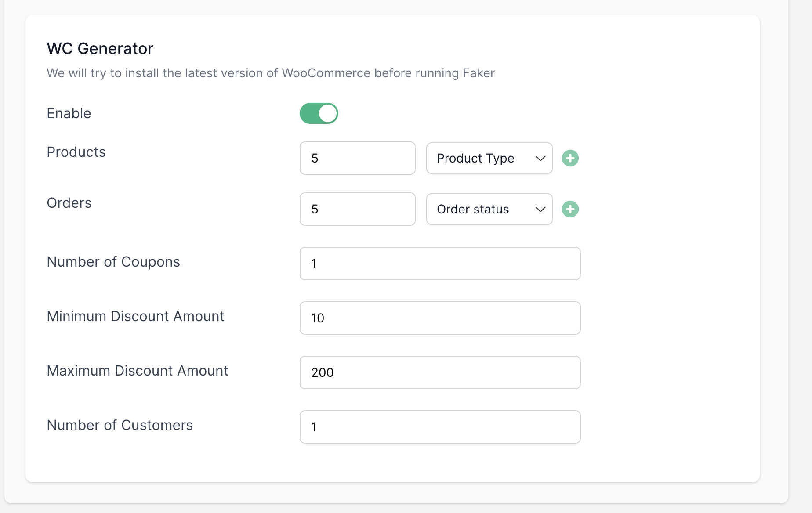Click the "Number of Coupons" label

tap(113, 262)
